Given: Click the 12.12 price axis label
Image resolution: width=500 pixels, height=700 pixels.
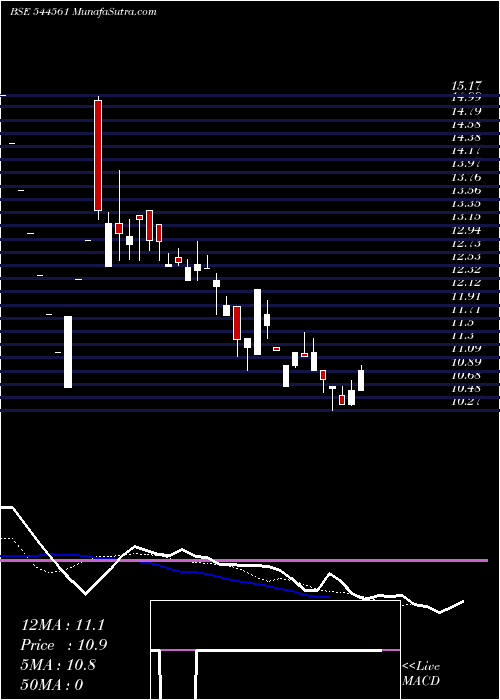Looking at the screenshot, I should [x=466, y=283].
